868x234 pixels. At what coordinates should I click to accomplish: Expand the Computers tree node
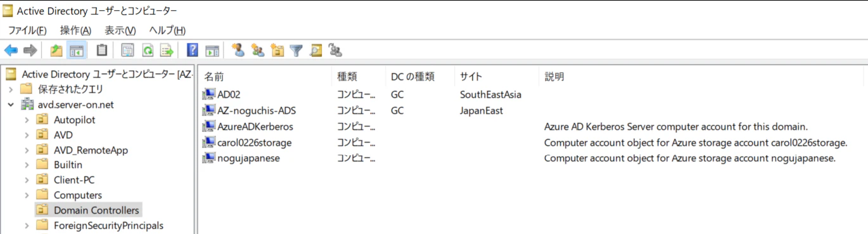point(27,195)
